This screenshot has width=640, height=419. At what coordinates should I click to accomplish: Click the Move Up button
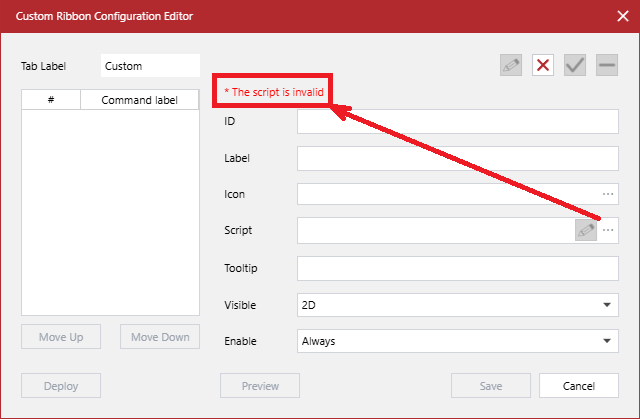click(61, 337)
